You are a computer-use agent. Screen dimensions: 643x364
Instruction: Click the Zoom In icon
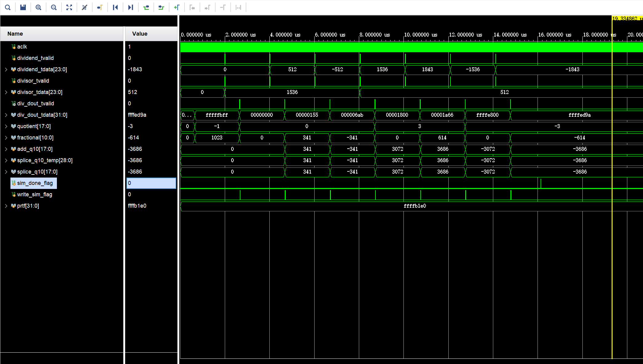(38, 7)
